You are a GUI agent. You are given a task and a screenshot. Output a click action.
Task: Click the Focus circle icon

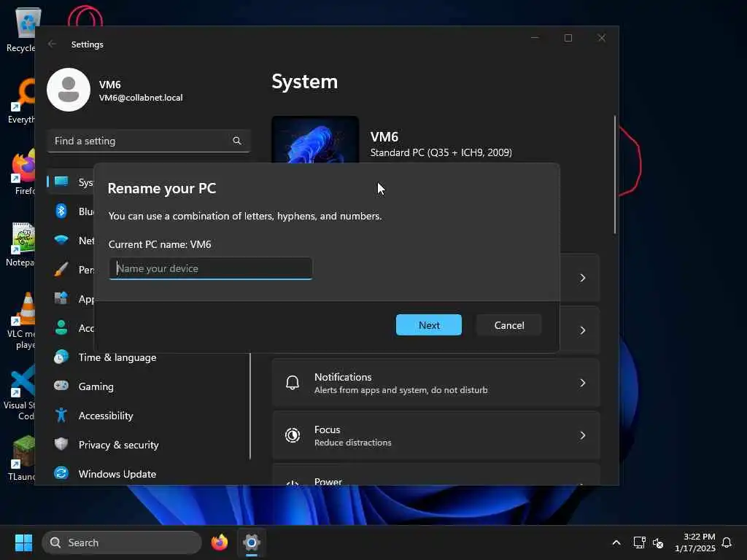click(292, 435)
